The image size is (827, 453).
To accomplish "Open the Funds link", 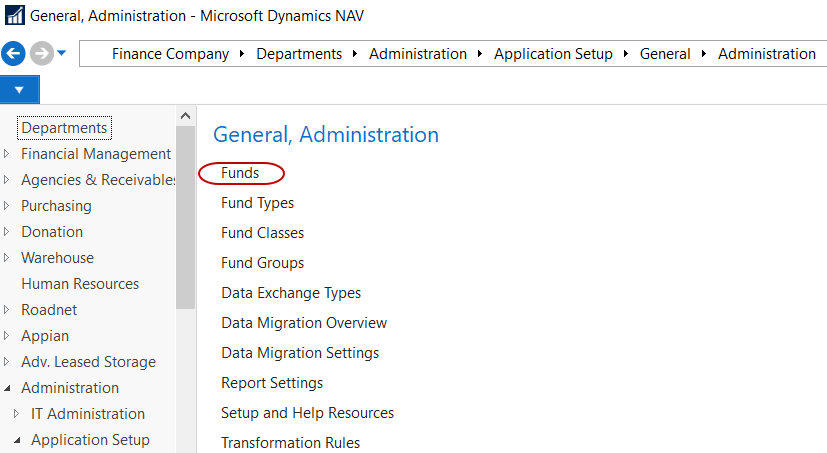I will pos(240,173).
